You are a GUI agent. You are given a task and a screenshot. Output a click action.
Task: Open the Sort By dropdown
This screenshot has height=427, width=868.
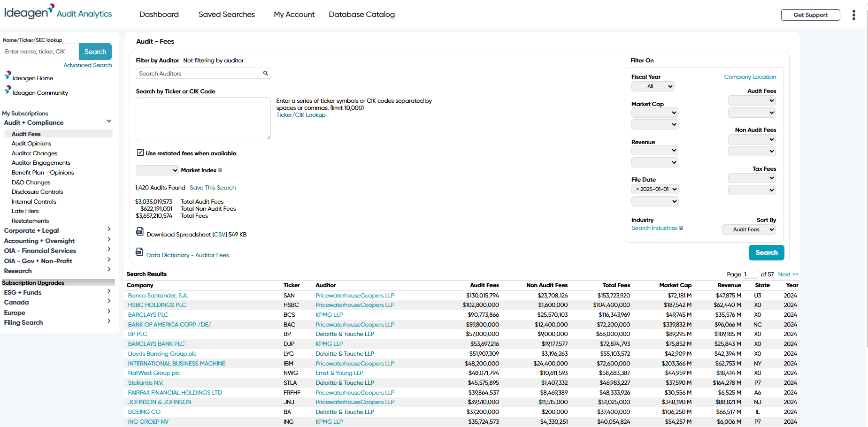[749, 229]
